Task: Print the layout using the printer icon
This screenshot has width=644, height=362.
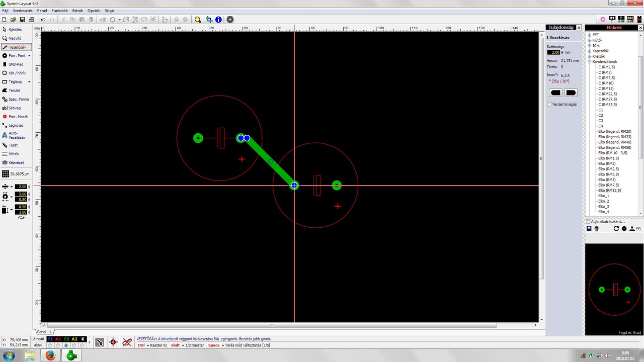Action: [x=32, y=20]
